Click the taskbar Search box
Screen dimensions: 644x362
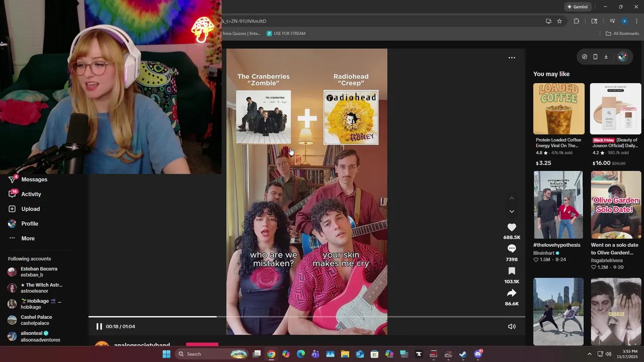point(212,354)
